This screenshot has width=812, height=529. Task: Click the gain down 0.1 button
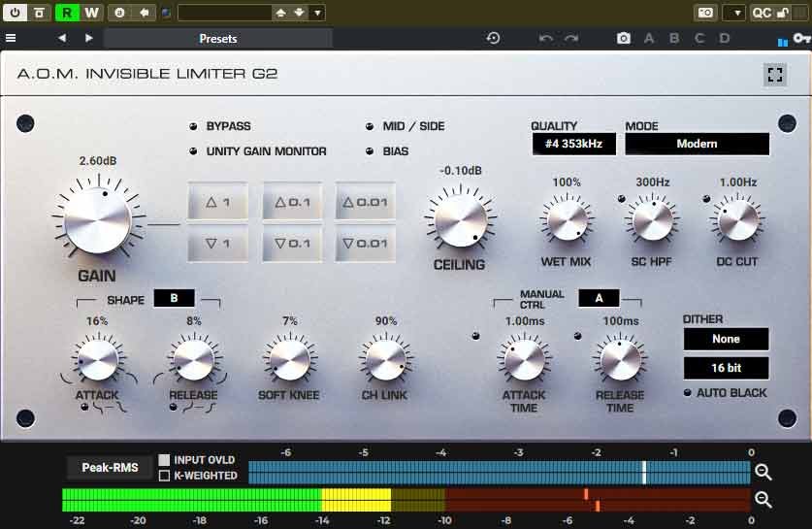(293, 243)
